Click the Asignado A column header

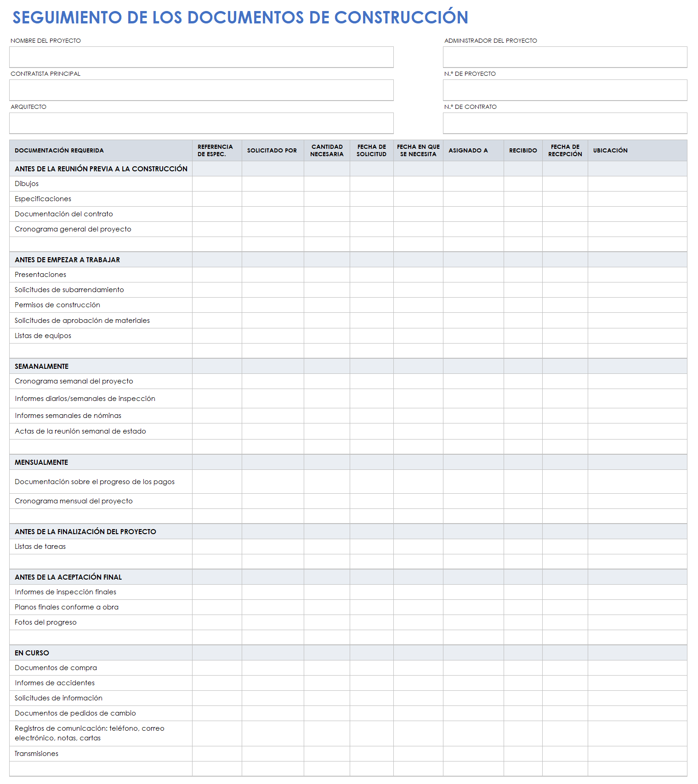coord(473,151)
